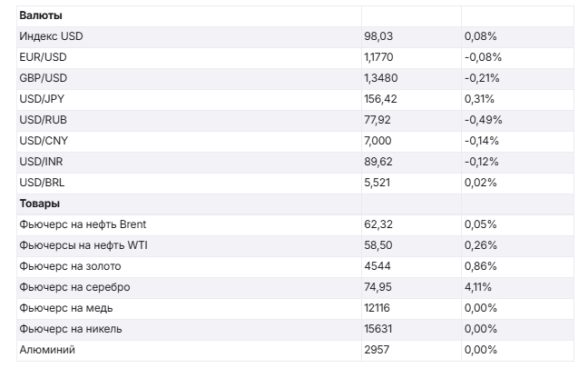
Task: Click Фьючерс на нефть Brent label
Action: pos(83,224)
